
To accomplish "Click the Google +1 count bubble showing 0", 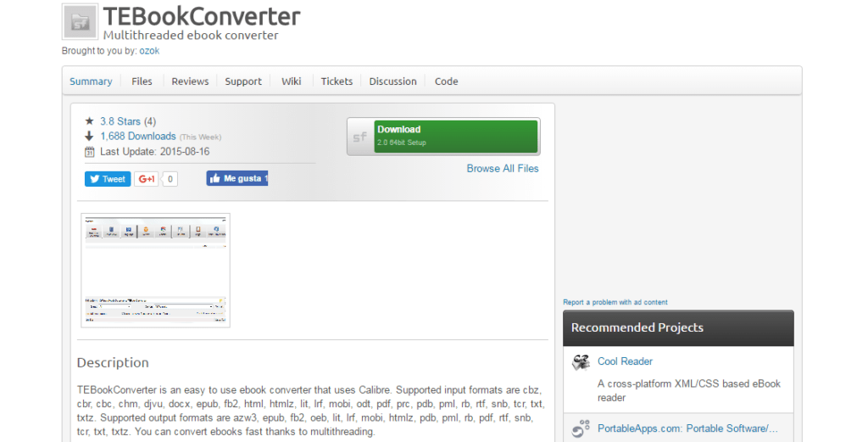I will coord(170,179).
